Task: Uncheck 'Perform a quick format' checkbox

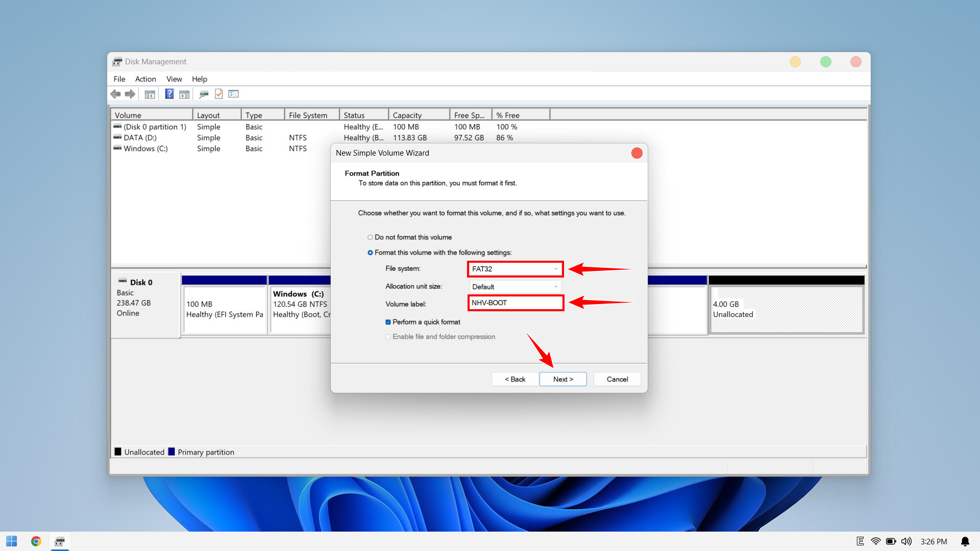Action: 388,322
